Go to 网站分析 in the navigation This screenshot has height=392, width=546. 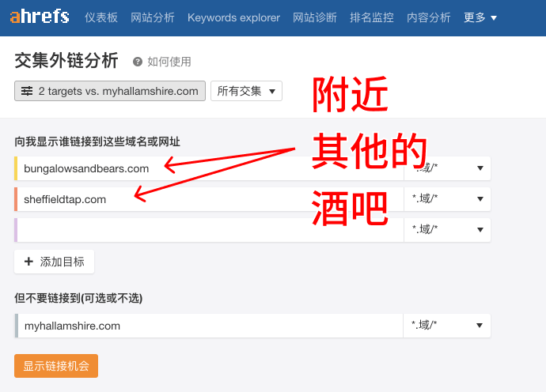pyautogui.click(x=153, y=17)
